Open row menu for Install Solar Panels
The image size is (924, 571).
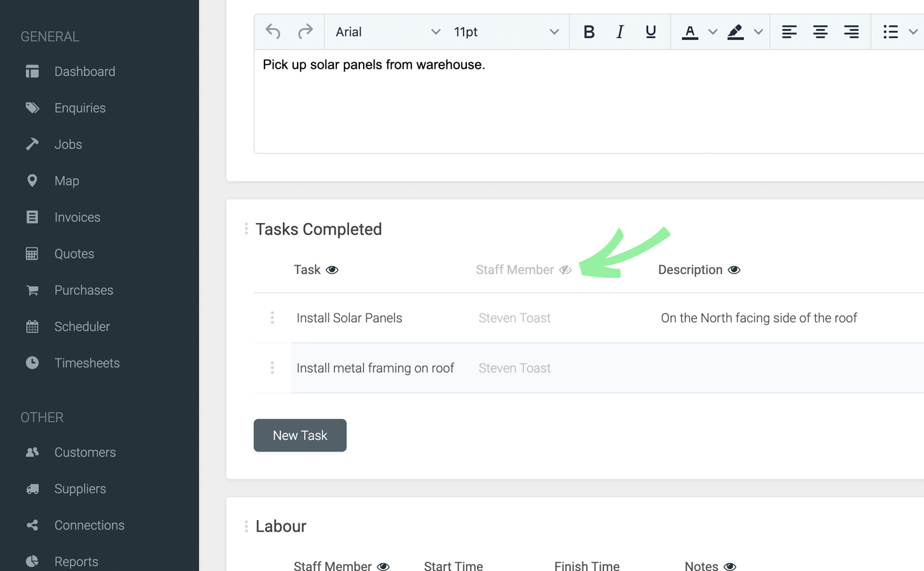272,318
